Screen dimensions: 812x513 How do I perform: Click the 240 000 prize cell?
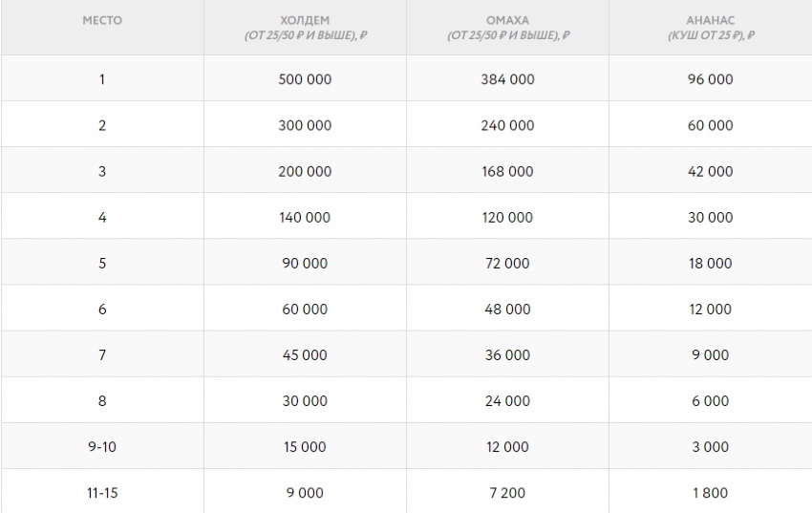507,125
